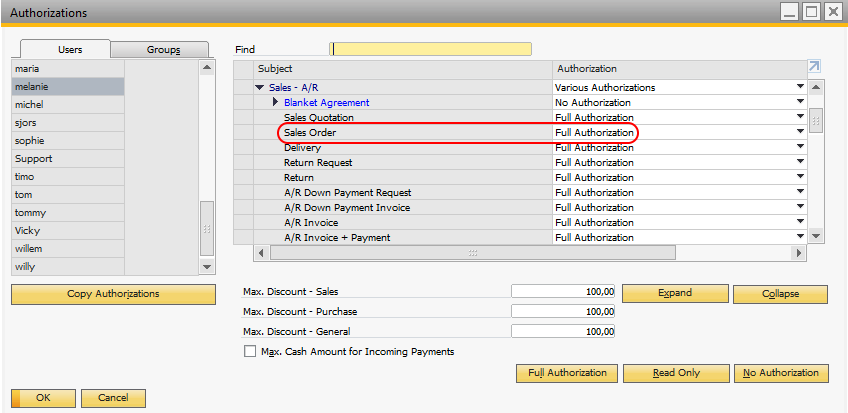Select user maria in the list
This screenshot has width=848, height=413.
[x=68, y=69]
